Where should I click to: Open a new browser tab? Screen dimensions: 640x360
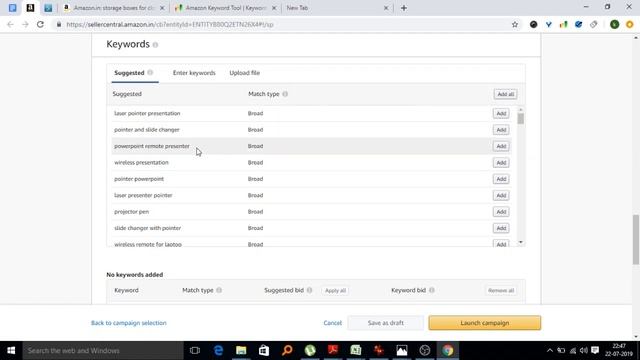(x=404, y=8)
